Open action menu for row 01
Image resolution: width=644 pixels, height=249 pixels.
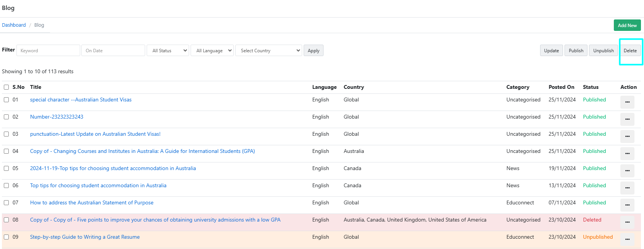pyautogui.click(x=627, y=102)
